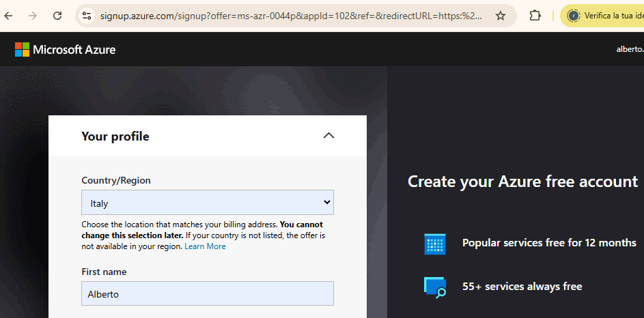Click the First name field containing Alberto
The height and width of the screenshot is (318, 644).
[208, 293]
